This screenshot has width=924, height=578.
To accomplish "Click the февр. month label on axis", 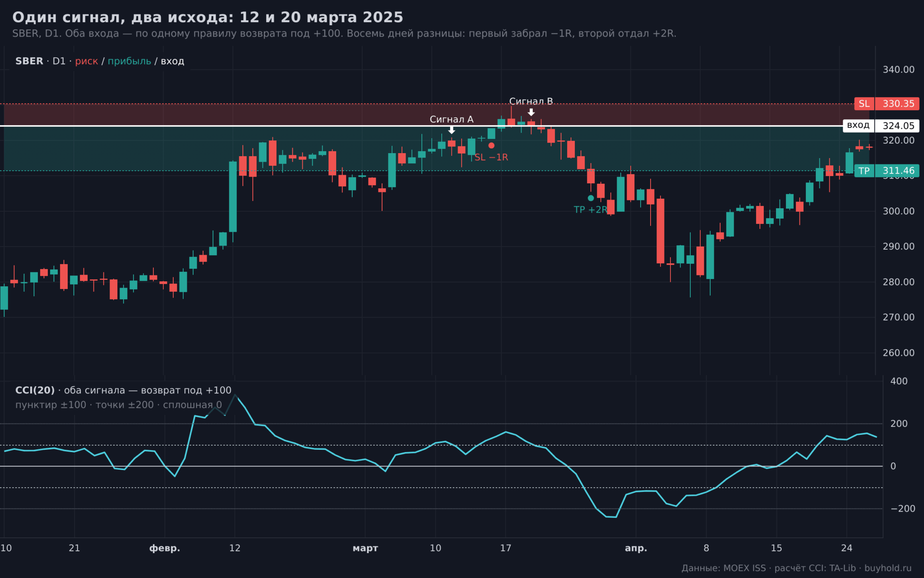I will [x=165, y=548].
